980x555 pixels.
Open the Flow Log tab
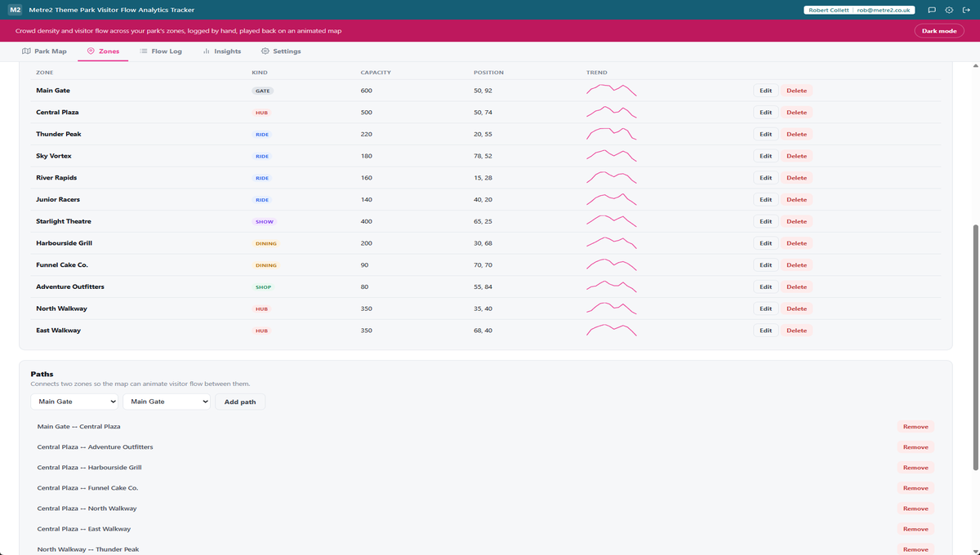[x=161, y=51]
